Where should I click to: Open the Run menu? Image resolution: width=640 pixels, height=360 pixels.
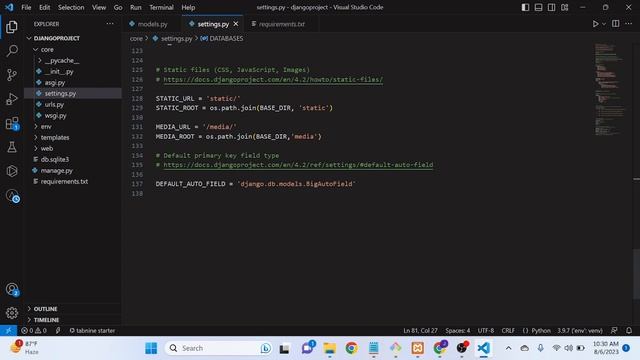click(x=136, y=7)
